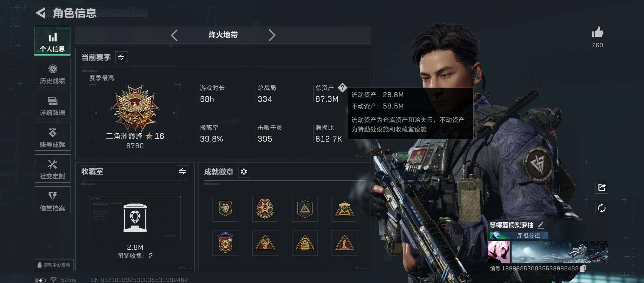Toggle the 当前赛季 season switch button

(x=121, y=57)
